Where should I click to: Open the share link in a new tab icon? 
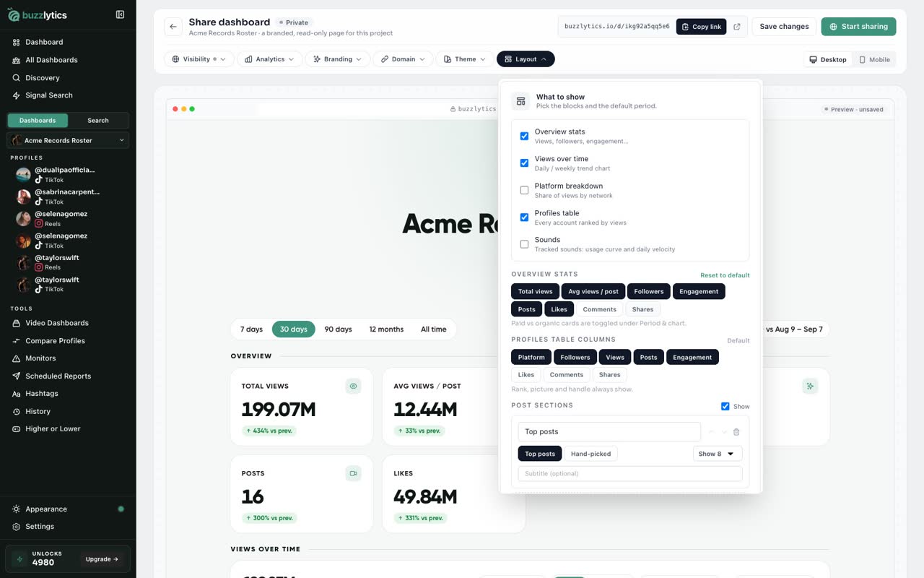pyautogui.click(x=737, y=27)
